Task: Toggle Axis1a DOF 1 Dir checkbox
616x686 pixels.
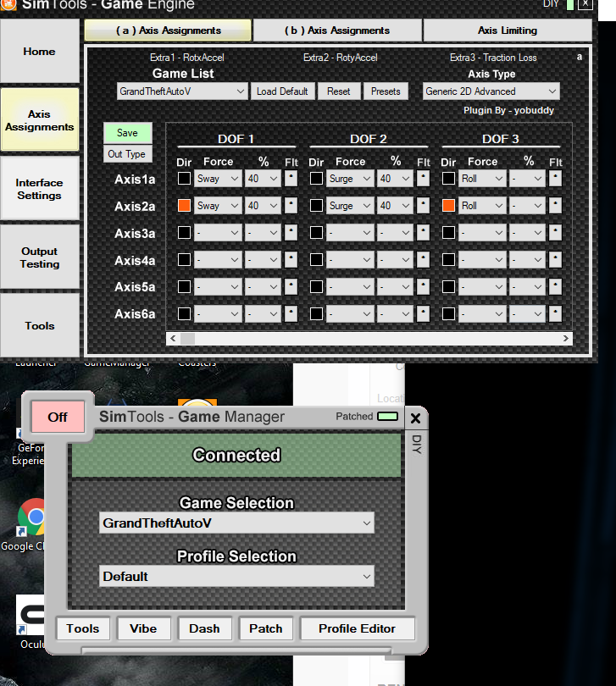Action: click(x=184, y=179)
